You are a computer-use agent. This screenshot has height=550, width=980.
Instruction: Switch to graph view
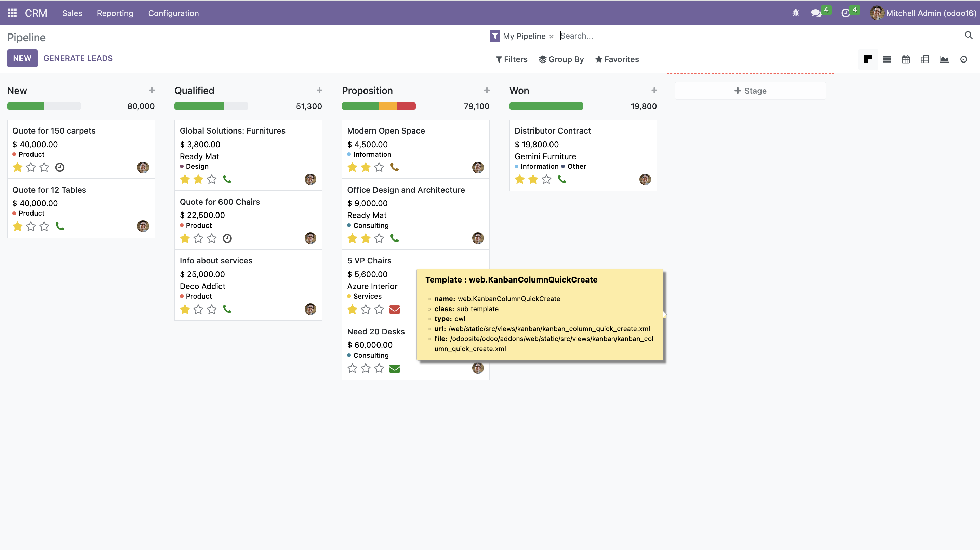[x=944, y=59]
